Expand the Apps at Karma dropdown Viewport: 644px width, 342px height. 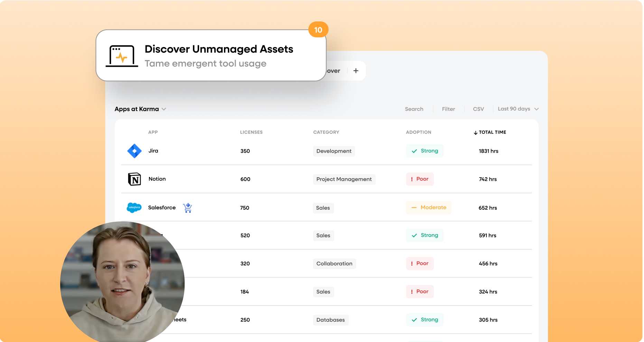140,109
